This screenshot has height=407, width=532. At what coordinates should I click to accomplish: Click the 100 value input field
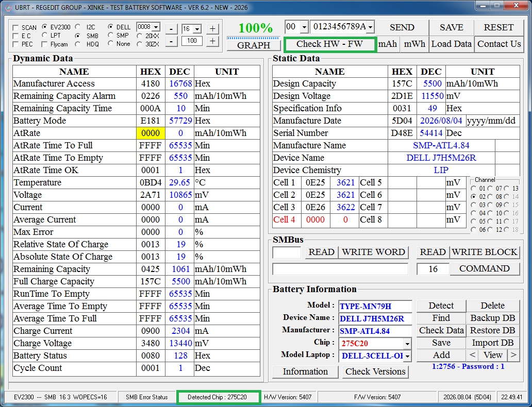[192, 41]
